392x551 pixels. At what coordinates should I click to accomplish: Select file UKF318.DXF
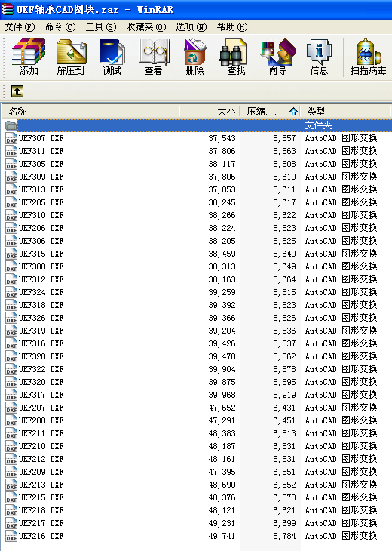coord(41,305)
